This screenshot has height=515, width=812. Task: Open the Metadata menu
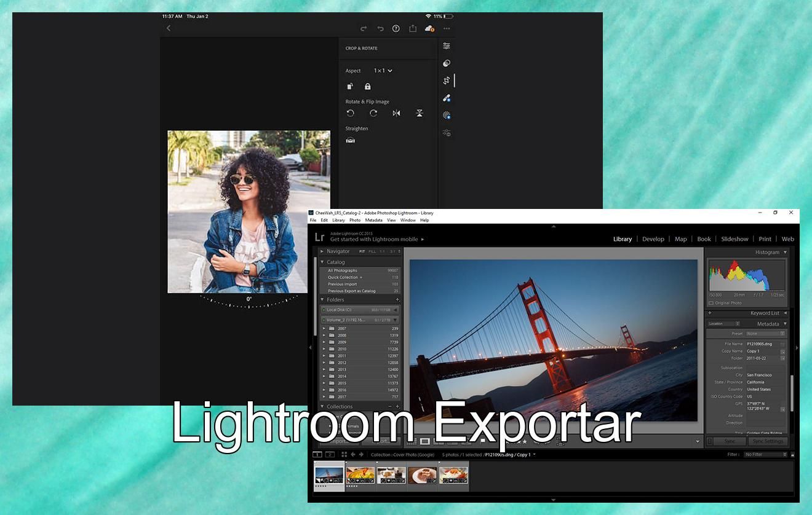pos(373,220)
